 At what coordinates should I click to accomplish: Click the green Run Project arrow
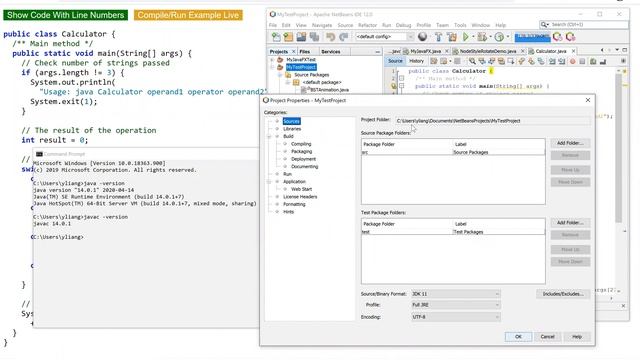click(466, 37)
